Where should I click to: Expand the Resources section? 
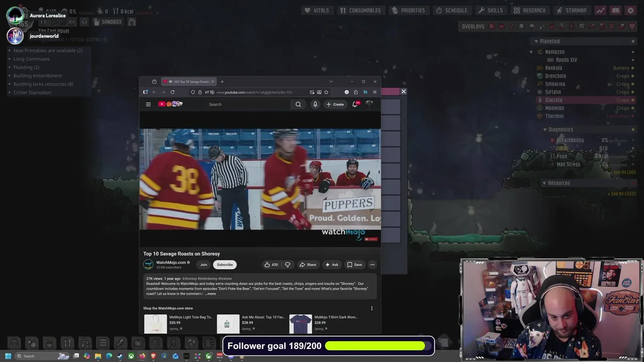coord(544,183)
